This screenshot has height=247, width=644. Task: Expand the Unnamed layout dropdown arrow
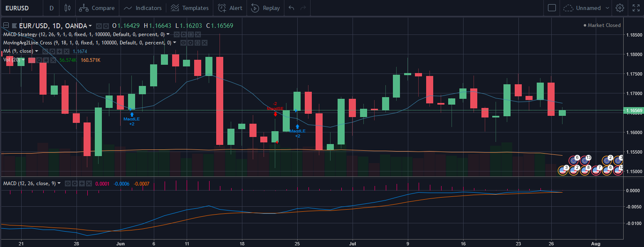(607, 8)
